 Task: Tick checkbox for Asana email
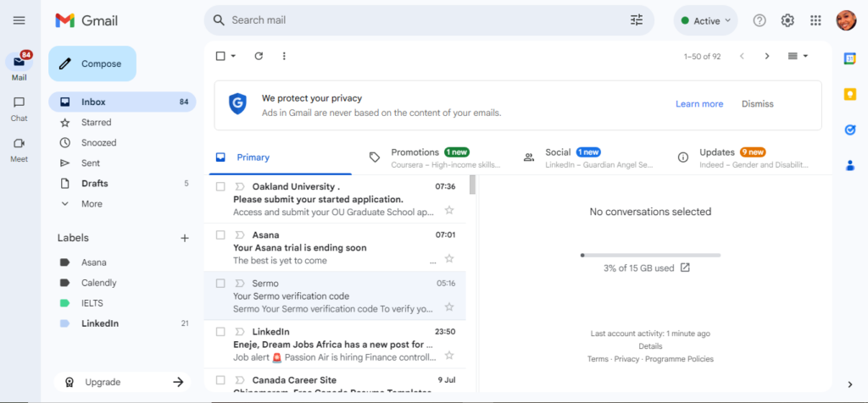coord(220,235)
